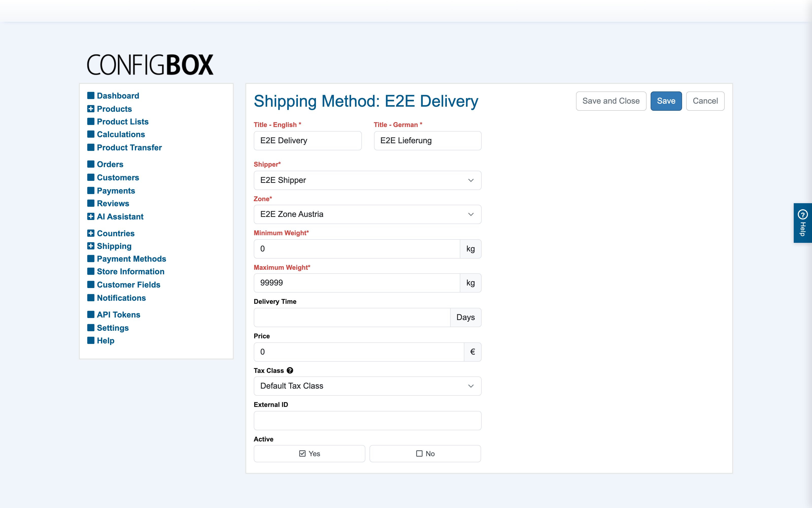This screenshot has width=812, height=508.
Task: Open Settings in sidebar
Action: 113,328
